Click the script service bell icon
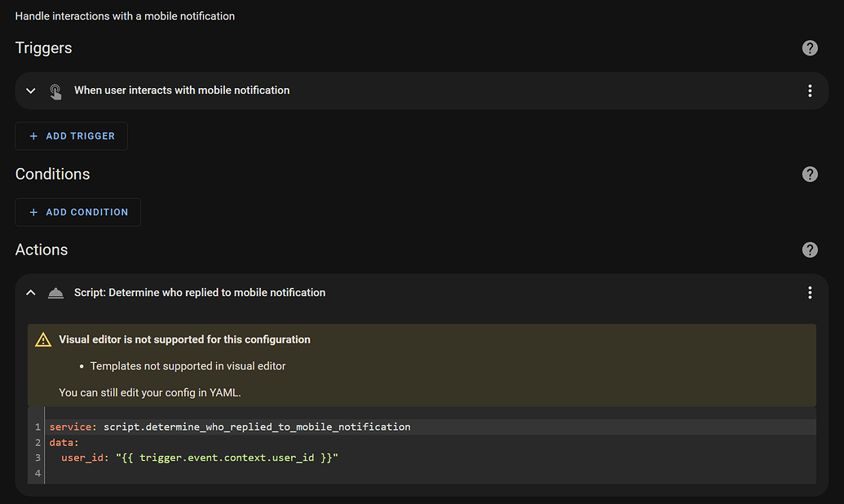Image resolution: width=844 pixels, height=504 pixels. pyautogui.click(x=55, y=292)
